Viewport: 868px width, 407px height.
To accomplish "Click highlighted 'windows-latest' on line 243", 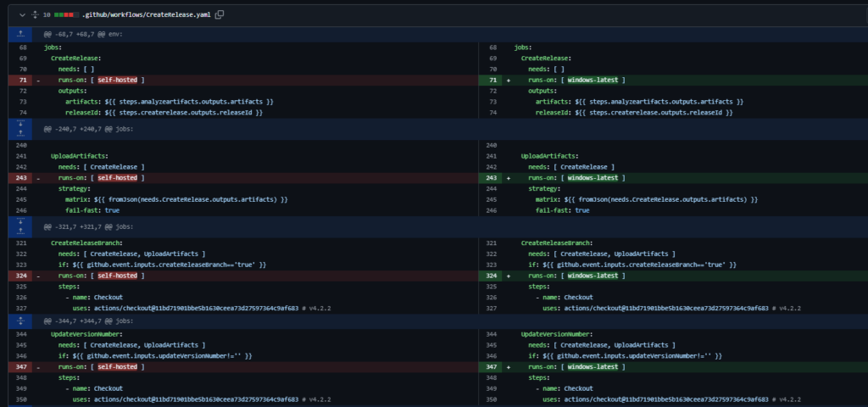I will tap(593, 178).
